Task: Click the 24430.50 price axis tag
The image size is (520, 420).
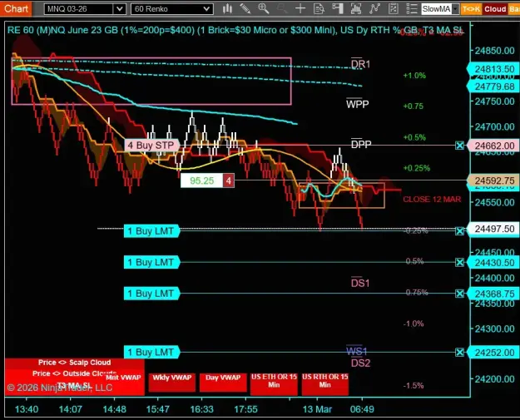Action: coord(493,263)
